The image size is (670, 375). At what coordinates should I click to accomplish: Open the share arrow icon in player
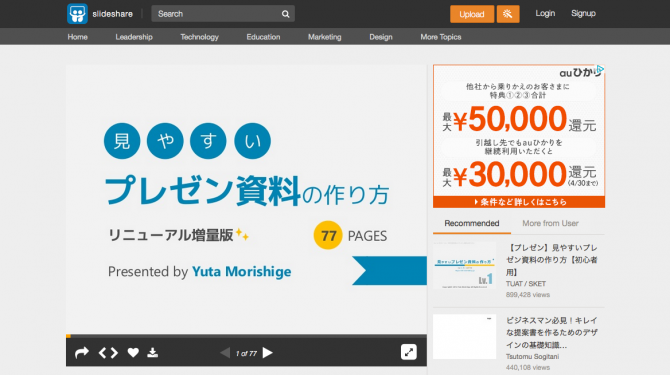click(x=82, y=352)
